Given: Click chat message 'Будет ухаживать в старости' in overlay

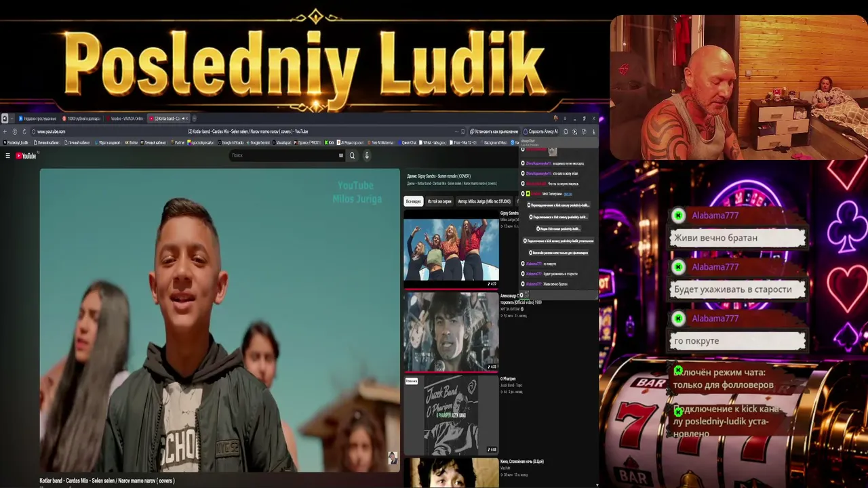Looking at the screenshot, I should tap(738, 289).
